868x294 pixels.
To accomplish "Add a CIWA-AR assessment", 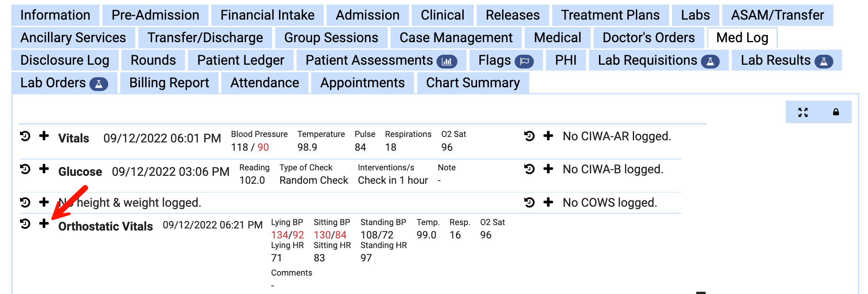I will pos(548,136).
